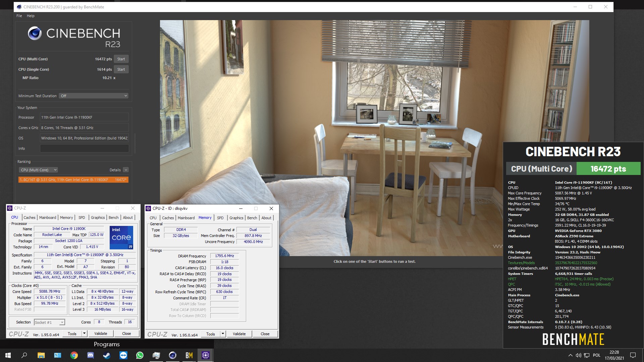Image resolution: width=644 pixels, height=362 pixels.
Task: Open Tools dropdown arrow in CPU-Z dkqvkv
Action: tap(223, 334)
